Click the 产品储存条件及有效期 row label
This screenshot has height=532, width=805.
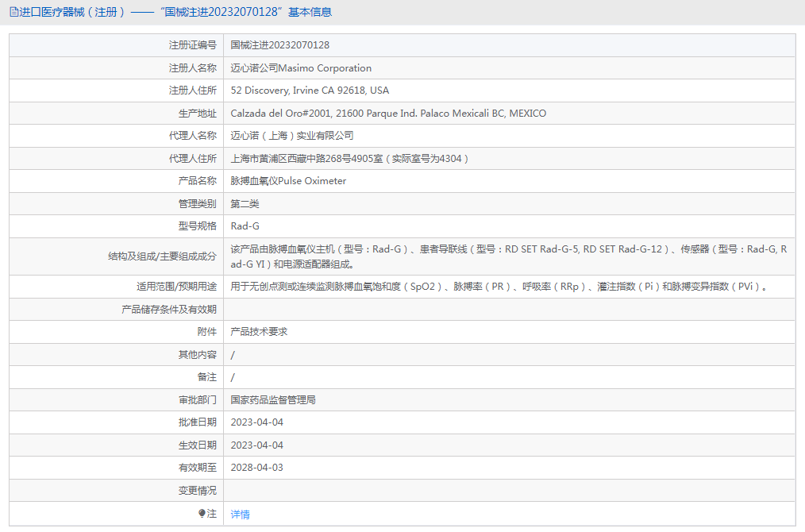[x=169, y=309]
